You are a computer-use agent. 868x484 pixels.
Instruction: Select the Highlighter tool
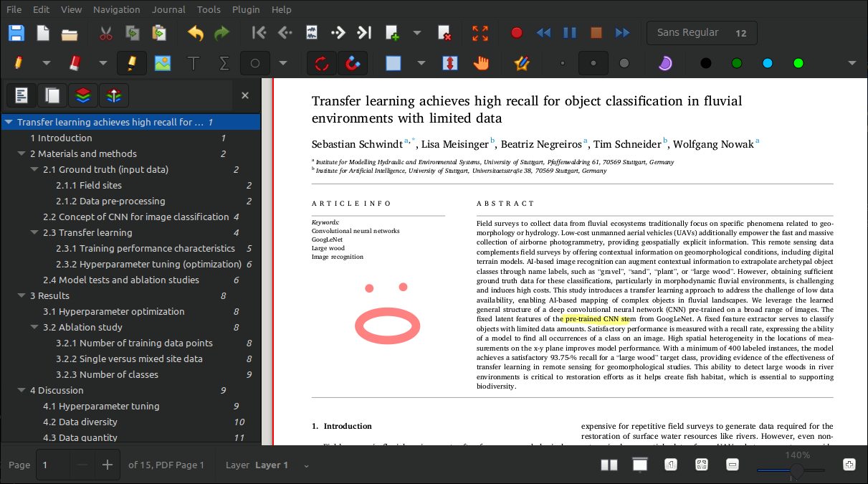point(131,63)
